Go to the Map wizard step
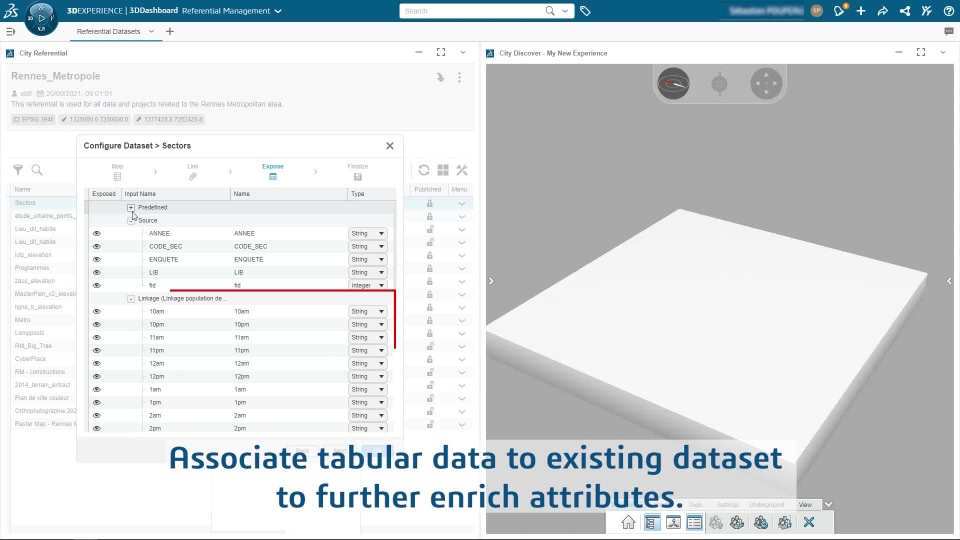 pyautogui.click(x=118, y=171)
